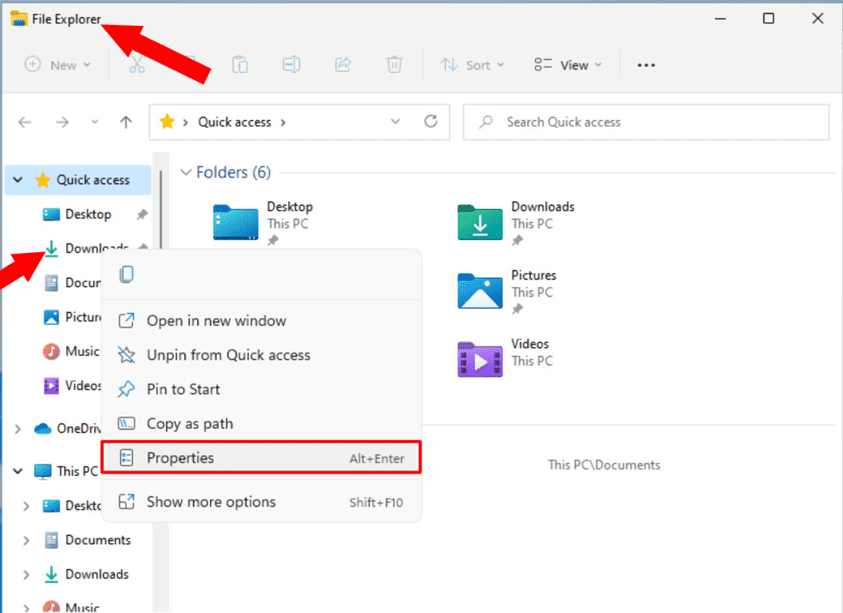Screen dimensions: 843x613
Task: Click Show more options entry
Action: pyautogui.click(x=211, y=502)
